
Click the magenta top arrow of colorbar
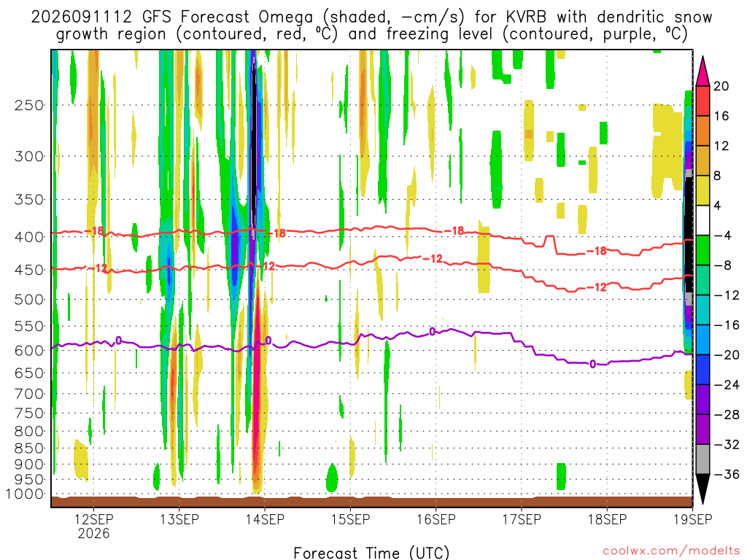pos(703,71)
